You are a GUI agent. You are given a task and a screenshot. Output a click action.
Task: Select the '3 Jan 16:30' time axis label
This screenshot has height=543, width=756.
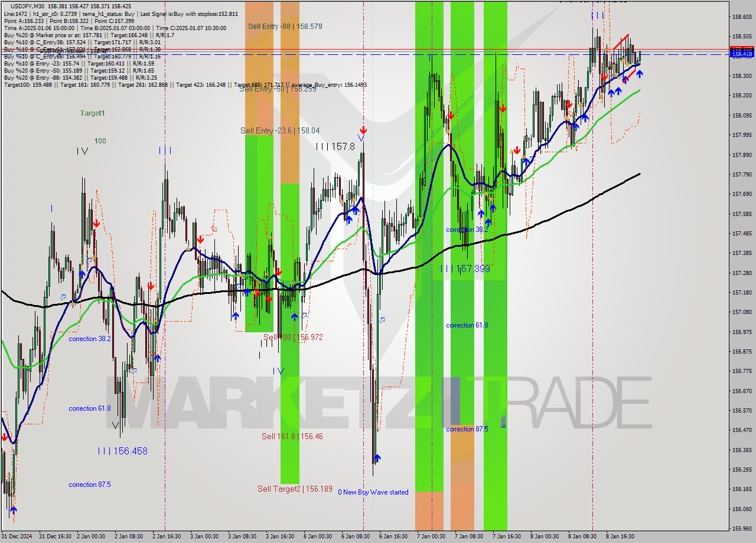click(279, 537)
